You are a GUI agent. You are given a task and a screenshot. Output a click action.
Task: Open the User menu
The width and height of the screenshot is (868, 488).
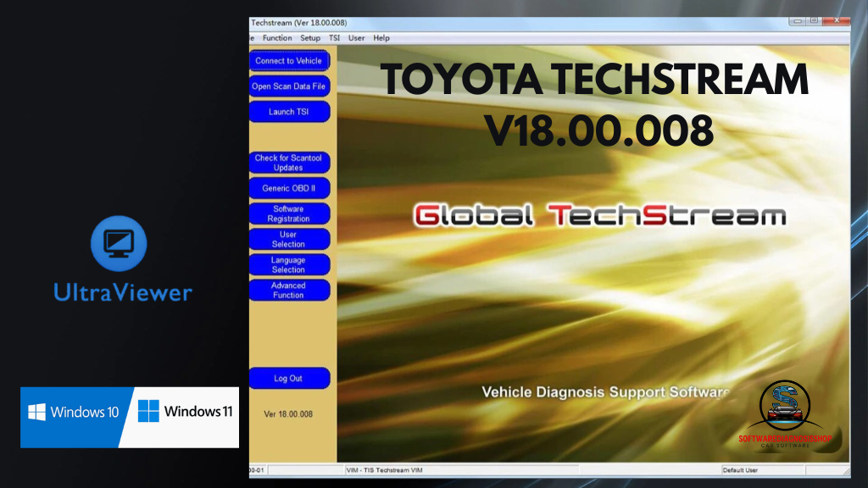(x=357, y=38)
